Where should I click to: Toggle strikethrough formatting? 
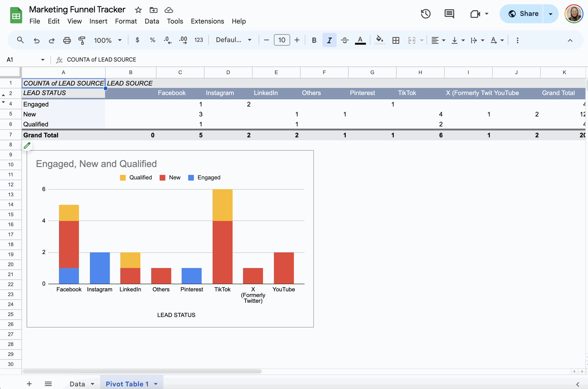(x=345, y=40)
